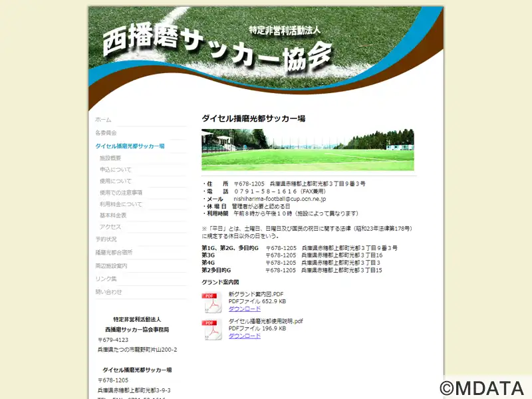Click the 利用時間 午前8時から午後10時 line
Screen dimensions: 532x399
tap(281, 213)
